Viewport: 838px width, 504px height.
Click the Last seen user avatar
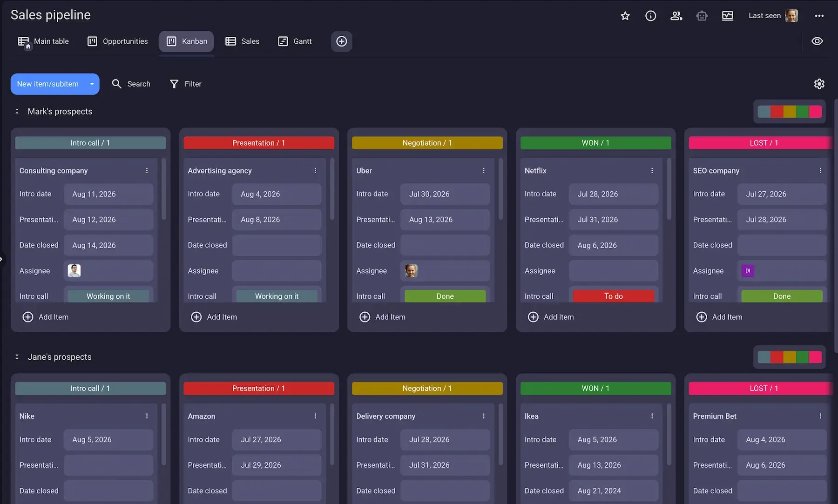pyautogui.click(x=791, y=16)
